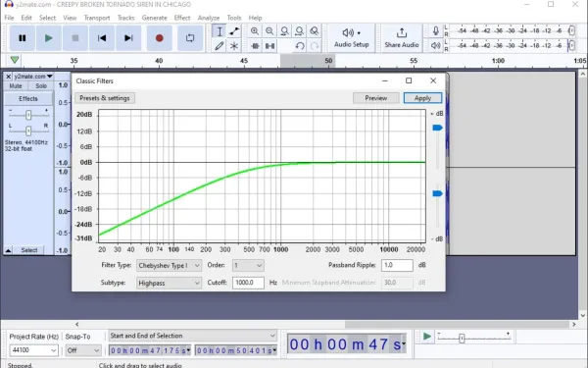The height and width of the screenshot is (368, 588).
Task: Click the lower dB range slider handle
Action: tap(437, 193)
